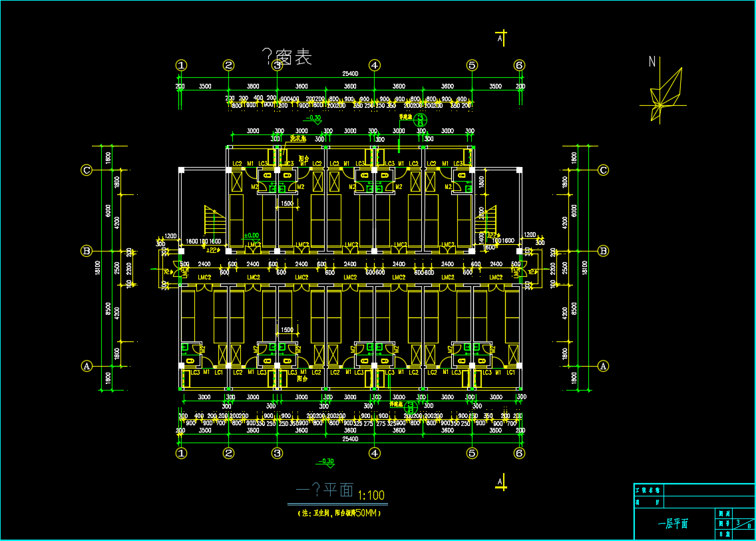This screenshot has height=541, width=756.
Task: Click axis bubble C right of the plan
Action: [x=603, y=170]
